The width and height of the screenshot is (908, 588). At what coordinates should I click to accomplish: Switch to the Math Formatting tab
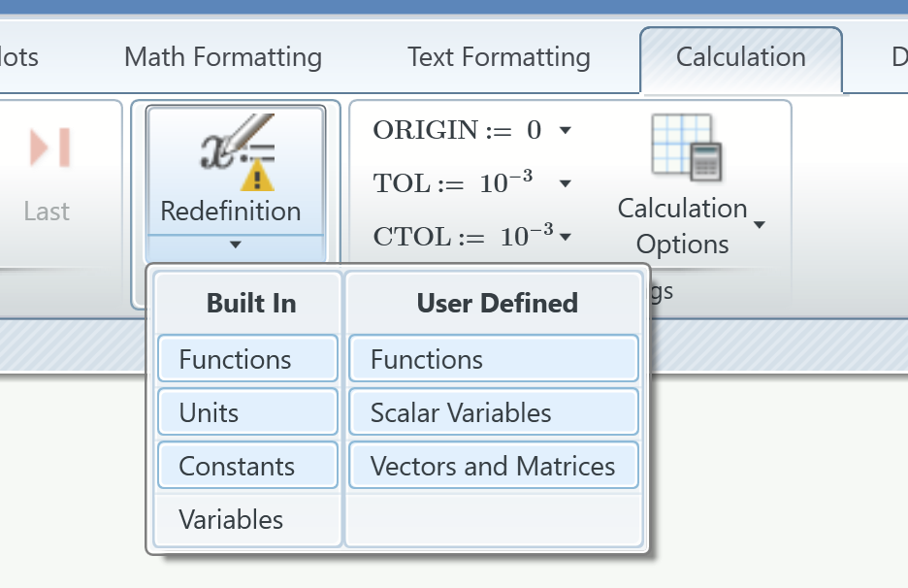click(223, 57)
